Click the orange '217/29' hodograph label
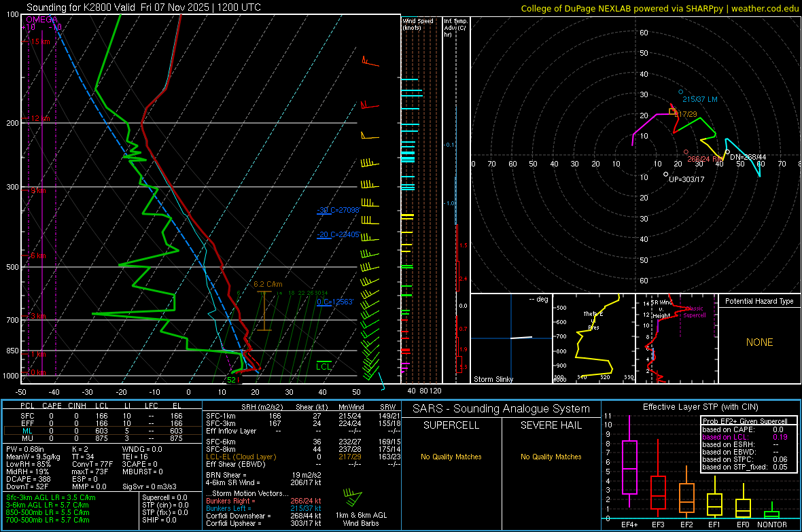 click(686, 114)
